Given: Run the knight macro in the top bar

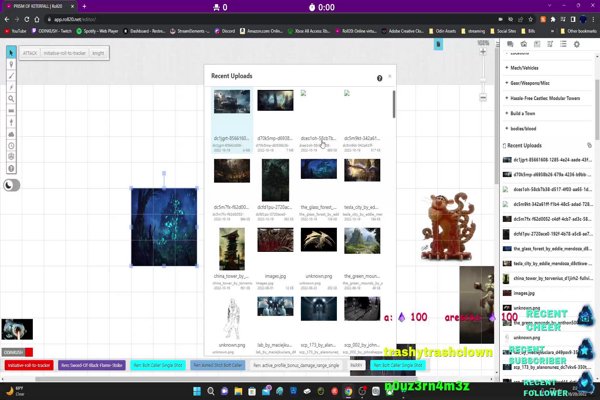Looking at the screenshot, I should point(98,53).
